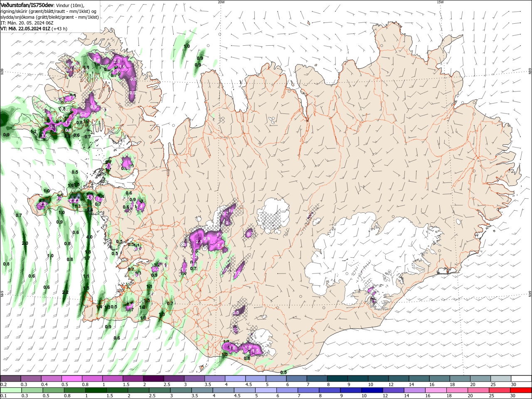Select the rain legend swatch between 2.5 and 3
532x399 pixels.
(x=159, y=390)
